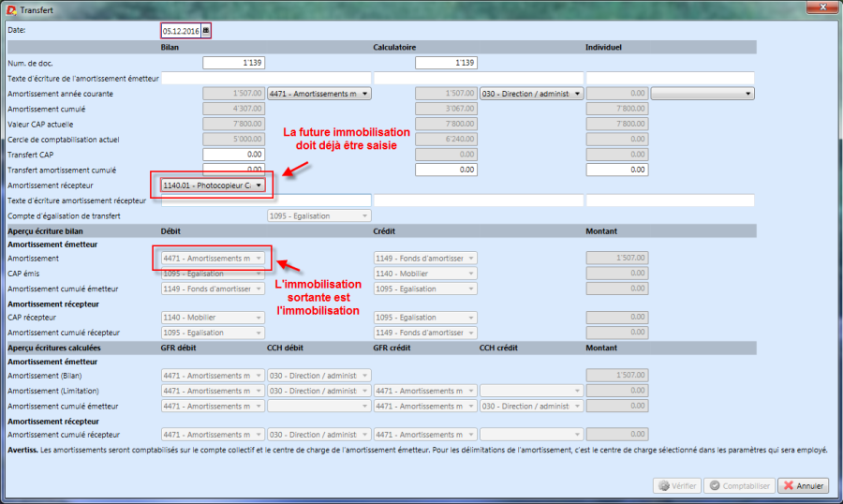The height and width of the screenshot is (504, 843).
Task: Focus Bilan Texte d'écriture de l'amortissement émetteur field
Action: (x=266, y=78)
